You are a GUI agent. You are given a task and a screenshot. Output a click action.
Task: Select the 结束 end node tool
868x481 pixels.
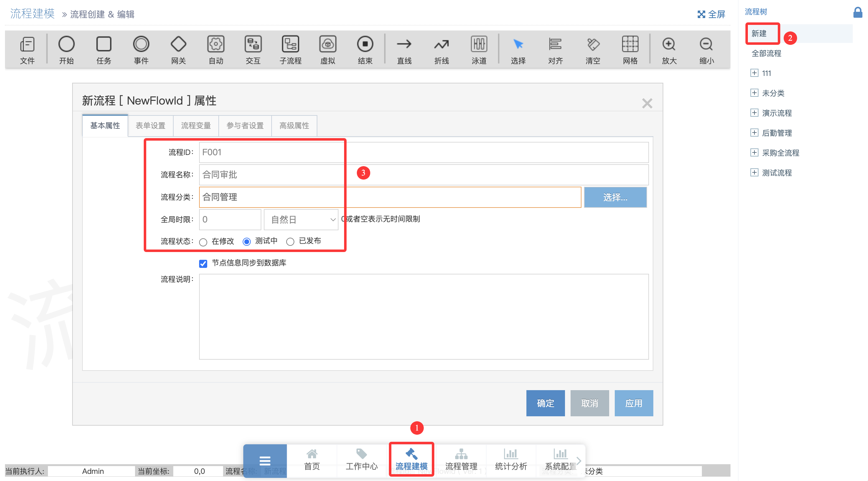[365, 51]
